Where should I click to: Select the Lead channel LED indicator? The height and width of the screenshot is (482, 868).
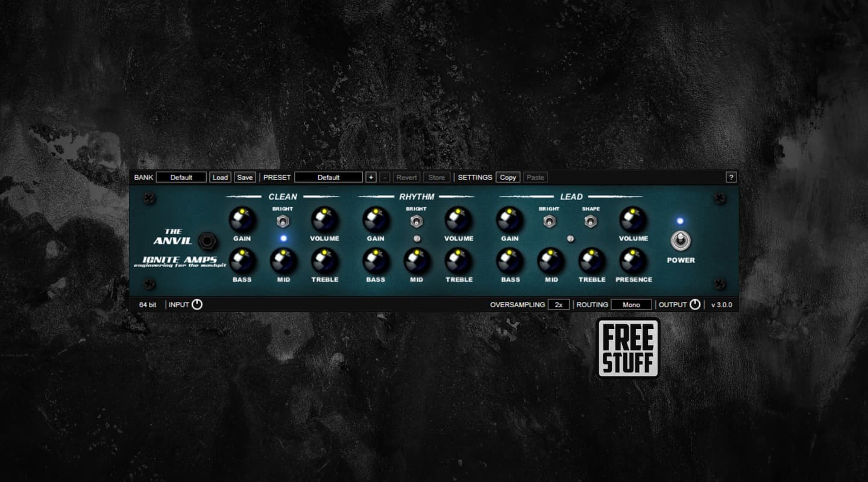pos(570,239)
